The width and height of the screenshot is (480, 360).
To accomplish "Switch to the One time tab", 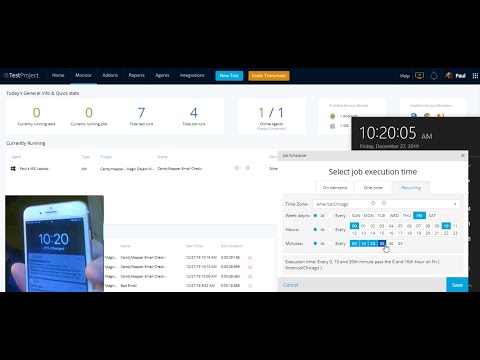I will tap(373, 188).
